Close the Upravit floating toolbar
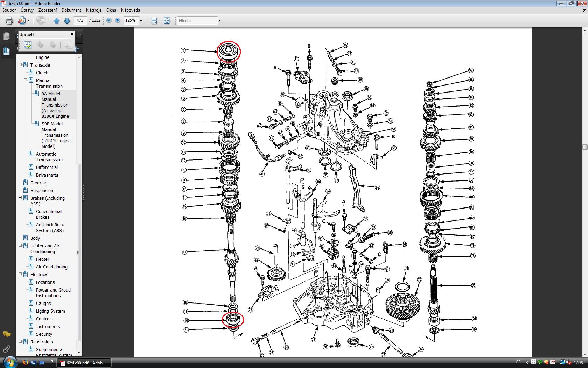588x368 pixels. 72,34
